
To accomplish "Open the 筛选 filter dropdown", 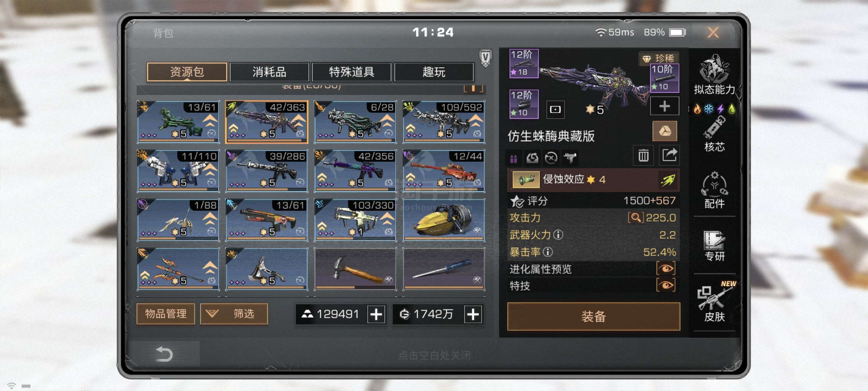I will 234,314.
